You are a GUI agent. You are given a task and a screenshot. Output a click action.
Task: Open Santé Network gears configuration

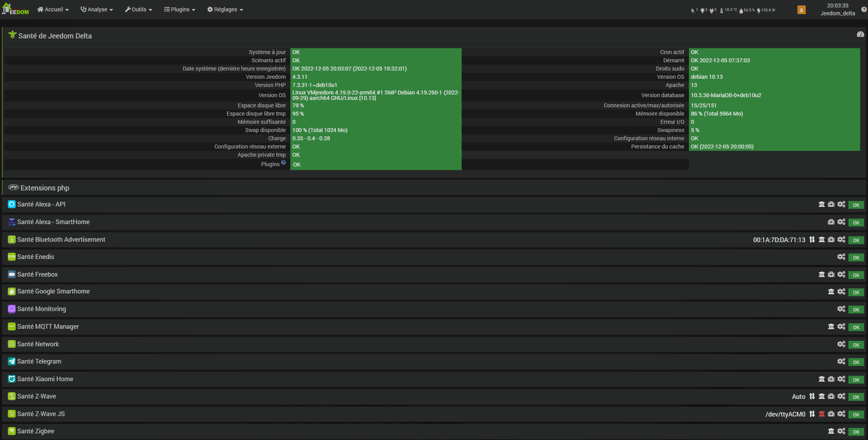tap(841, 344)
